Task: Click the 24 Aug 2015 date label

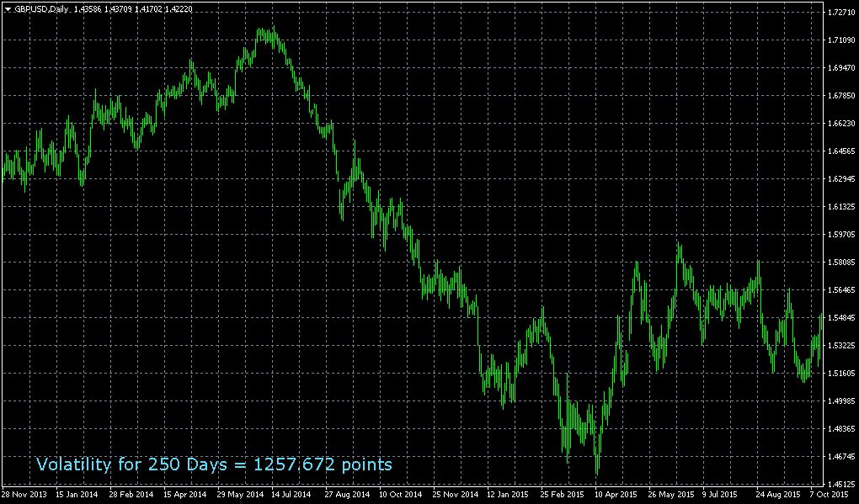Action: (x=779, y=494)
